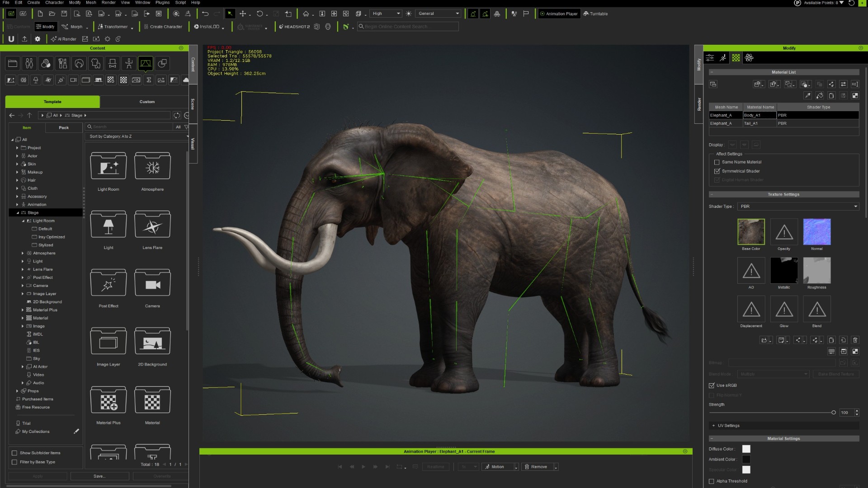
Task: Open the Scene side tab
Action: (193, 104)
